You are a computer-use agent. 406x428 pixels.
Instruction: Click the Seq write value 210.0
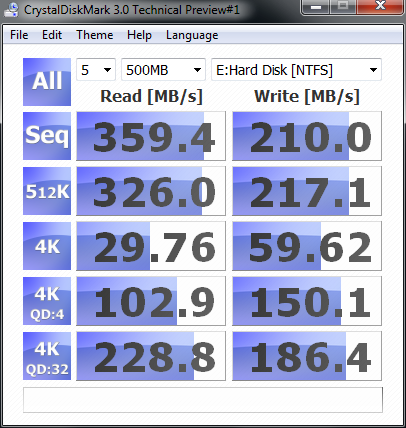coord(307,136)
